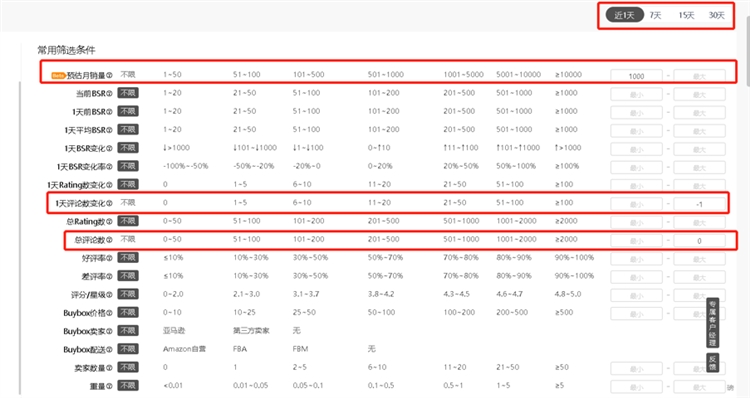The height and width of the screenshot is (398, 750).
Task: Focus the 当前BSR minimum input field
Action: (x=636, y=94)
